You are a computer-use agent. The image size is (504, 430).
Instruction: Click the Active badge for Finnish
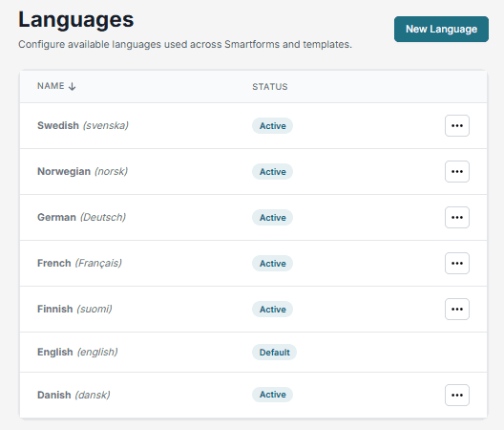(272, 310)
